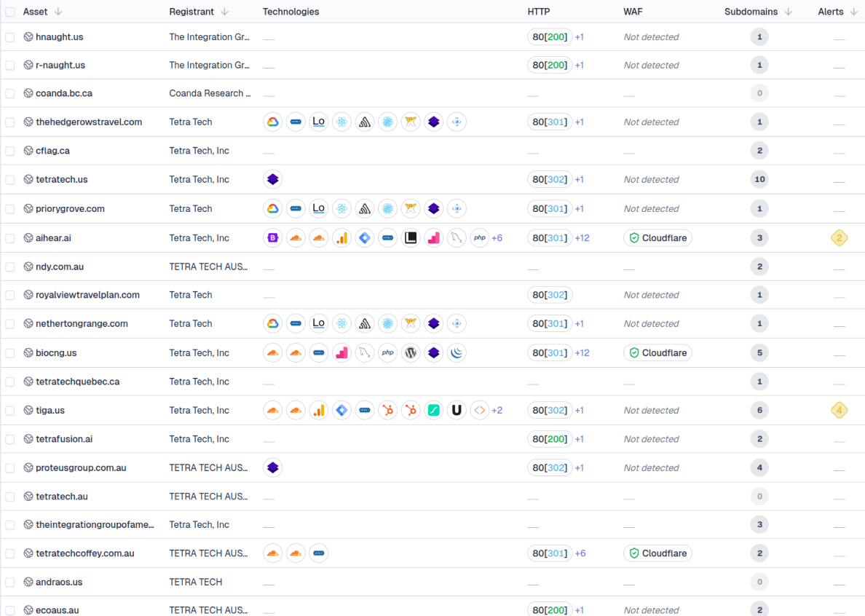Open the 2 alerts diamond for aihear.ai

pyautogui.click(x=839, y=237)
